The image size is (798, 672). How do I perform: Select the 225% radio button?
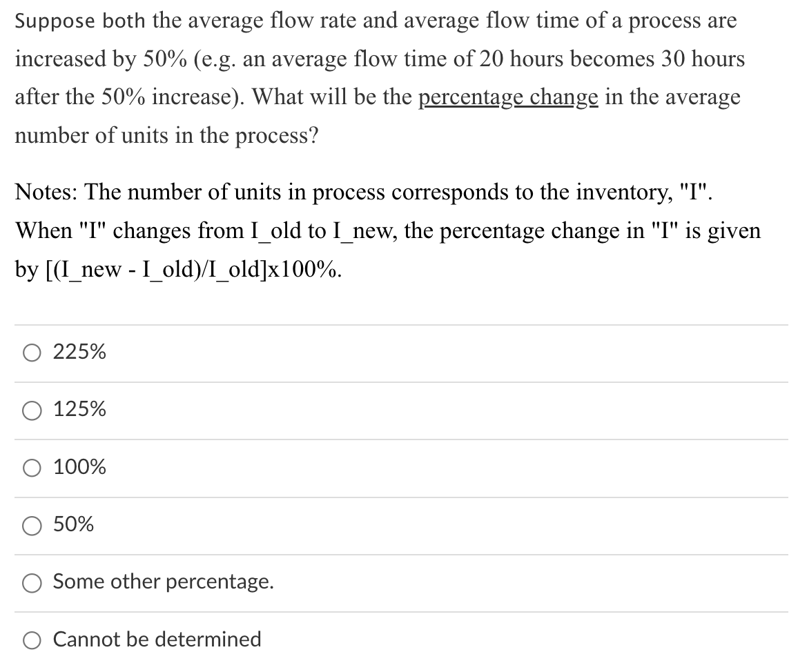point(31,353)
